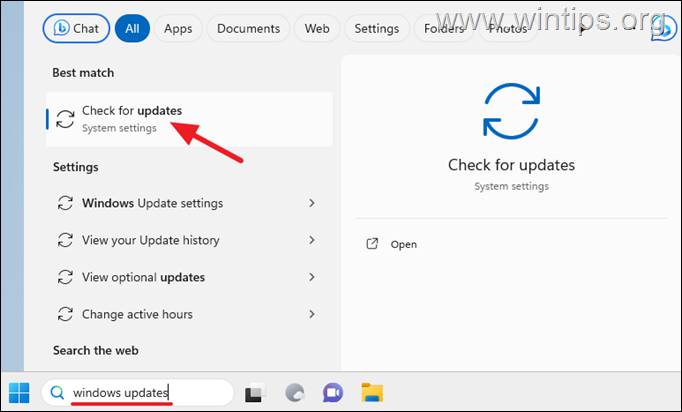This screenshot has height=412, width=682.
Task: Click the Settings section heading
Action: [76, 167]
